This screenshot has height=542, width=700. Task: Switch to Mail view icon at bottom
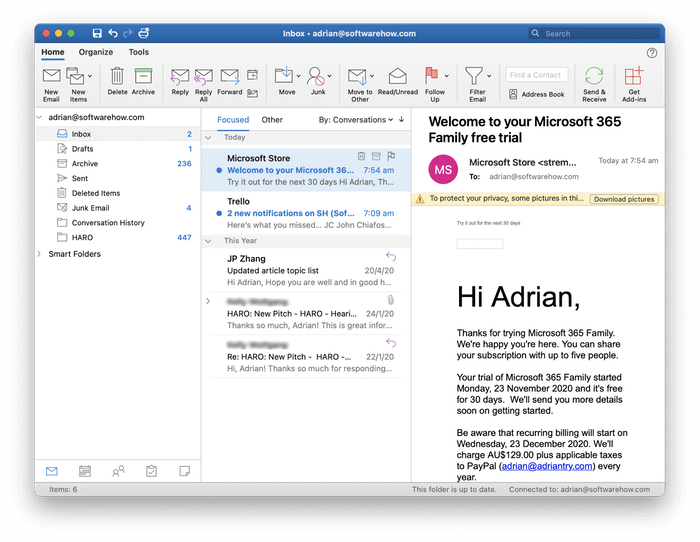tap(52, 471)
